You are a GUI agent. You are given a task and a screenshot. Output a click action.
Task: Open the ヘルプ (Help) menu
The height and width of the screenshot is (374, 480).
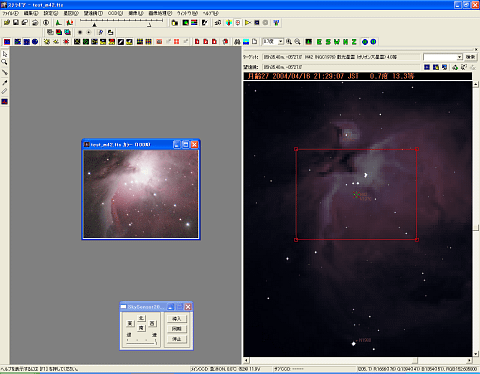[211, 13]
